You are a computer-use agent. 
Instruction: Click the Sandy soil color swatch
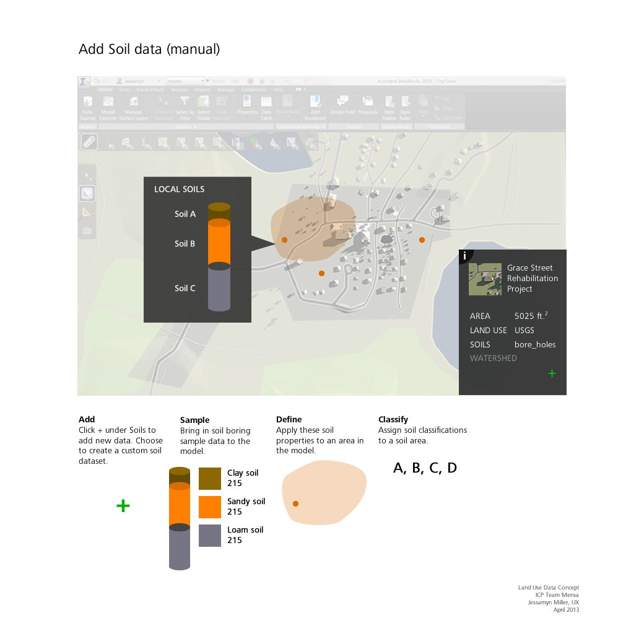tap(210, 507)
